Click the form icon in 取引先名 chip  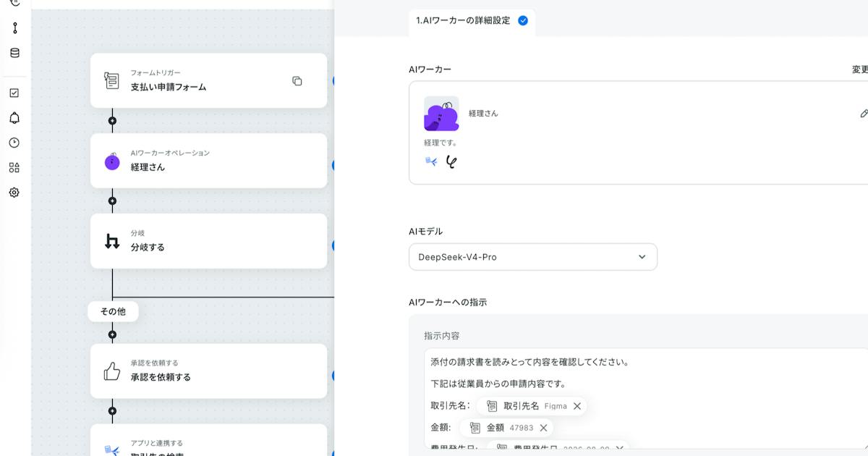point(492,406)
